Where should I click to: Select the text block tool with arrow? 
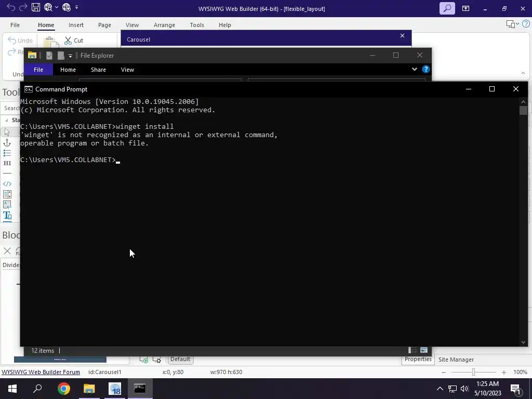pos(7,205)
